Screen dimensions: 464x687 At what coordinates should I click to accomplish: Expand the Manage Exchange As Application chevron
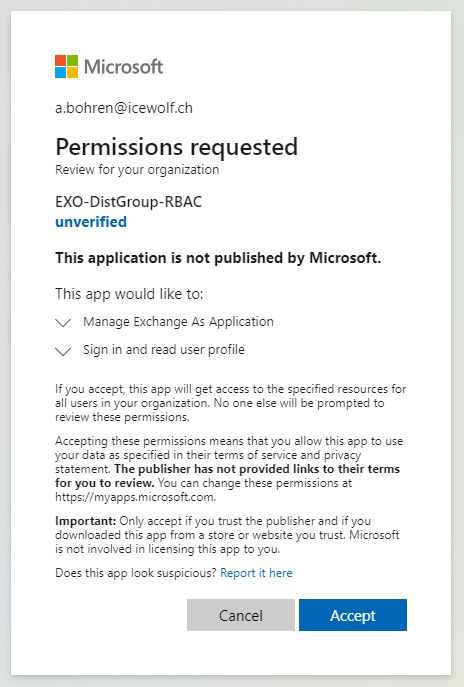click(64, 323)
